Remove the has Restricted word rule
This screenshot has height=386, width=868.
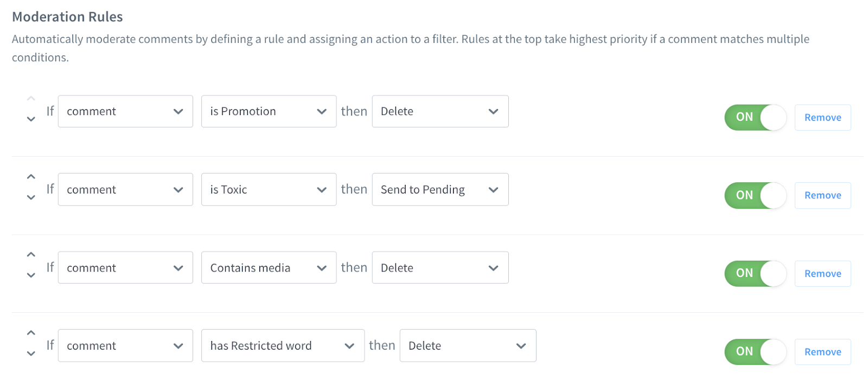pos(822,352)
